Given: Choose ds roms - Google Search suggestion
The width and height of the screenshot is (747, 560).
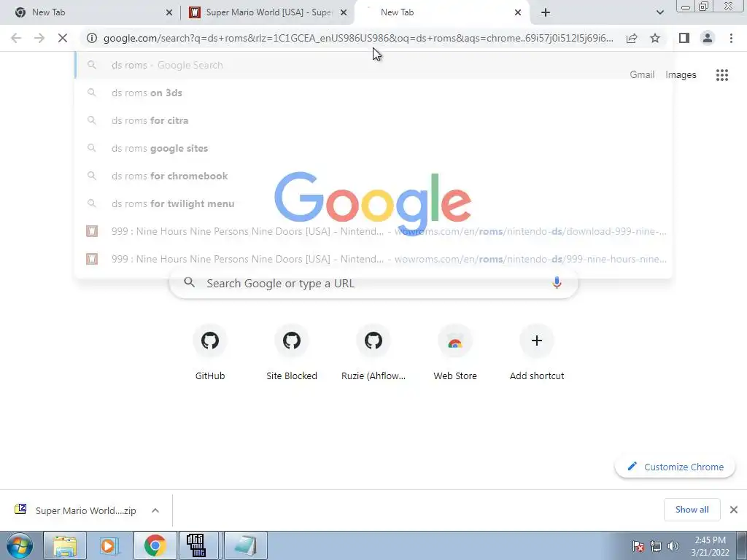Looking at the screenshot, I should click(373, 65).
